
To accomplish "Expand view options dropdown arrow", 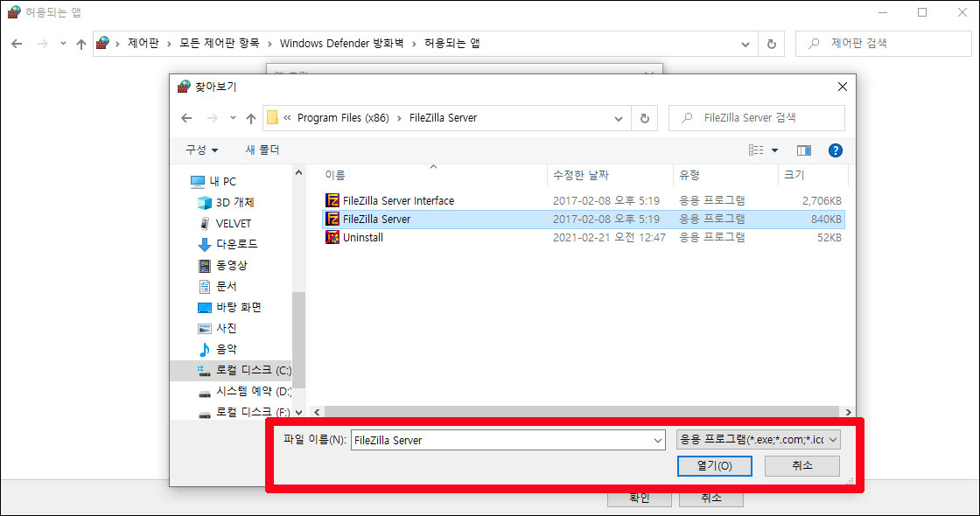I will coord(775,150).
